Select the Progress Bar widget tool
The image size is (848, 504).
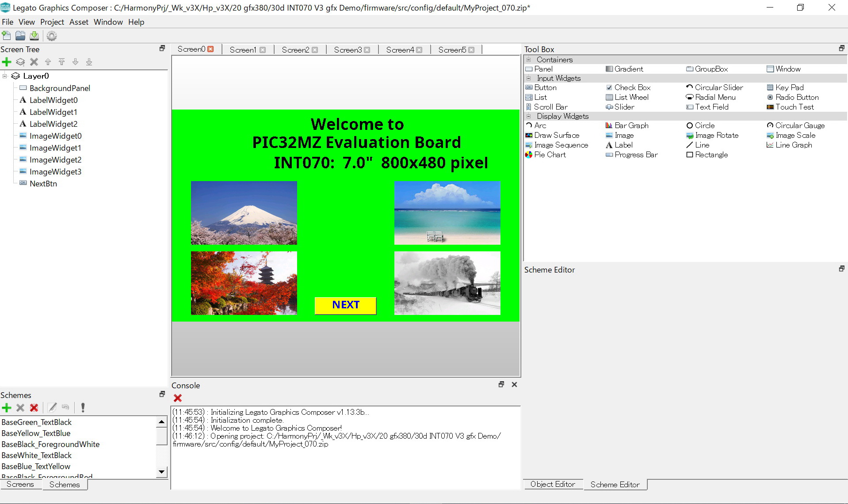(x=631, y=155)
